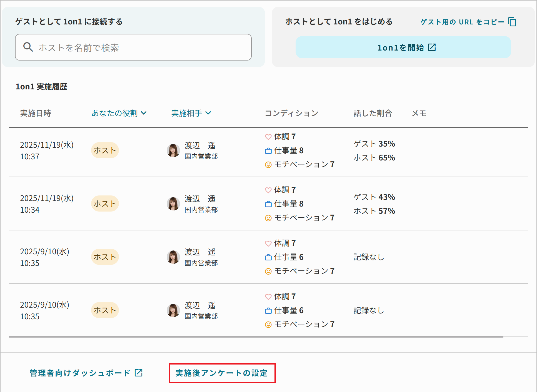
Task: Click the external-link icon next to 管理者向けダッシュボード
Action: pos(138,373)
